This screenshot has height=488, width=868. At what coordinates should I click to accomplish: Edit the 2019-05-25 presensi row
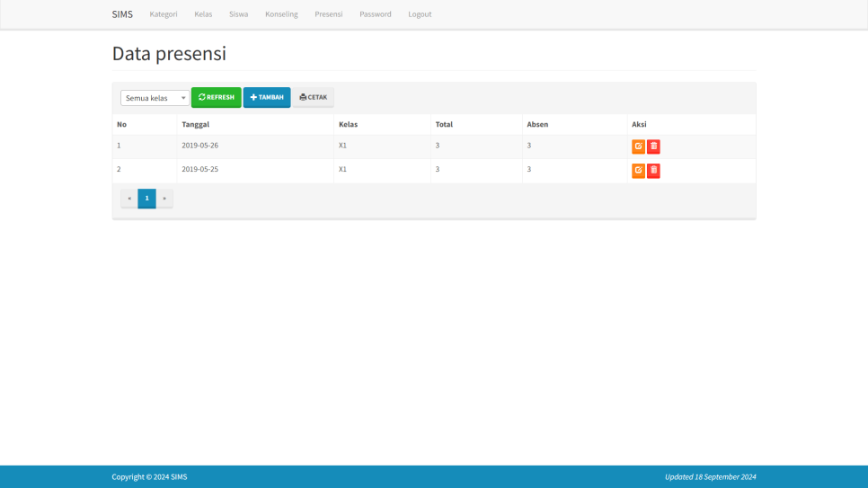[638, 171]
